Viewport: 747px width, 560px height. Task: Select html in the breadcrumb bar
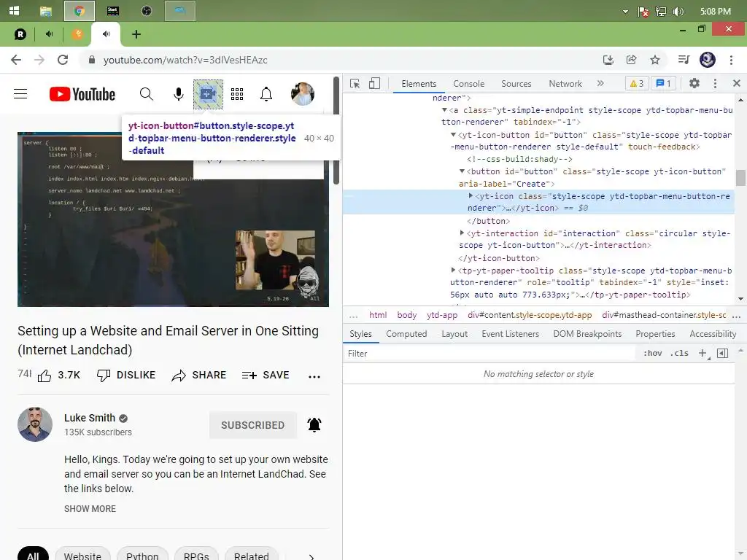tap(378, 315)
